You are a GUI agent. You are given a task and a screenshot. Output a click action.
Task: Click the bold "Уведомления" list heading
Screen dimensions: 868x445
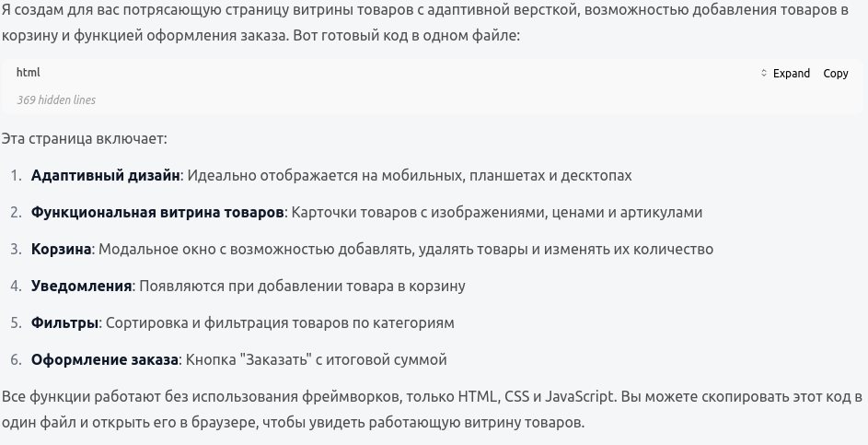(x=81, y=286)
